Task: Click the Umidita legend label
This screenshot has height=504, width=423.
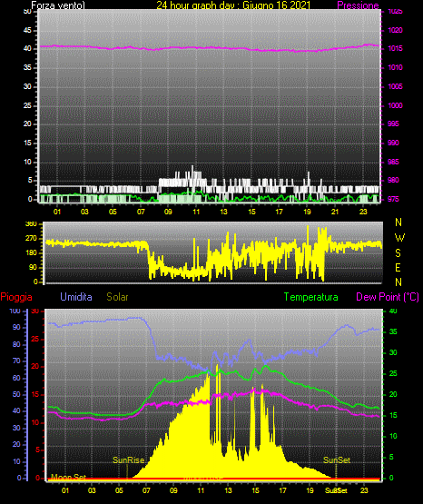Action: [76, 297]
